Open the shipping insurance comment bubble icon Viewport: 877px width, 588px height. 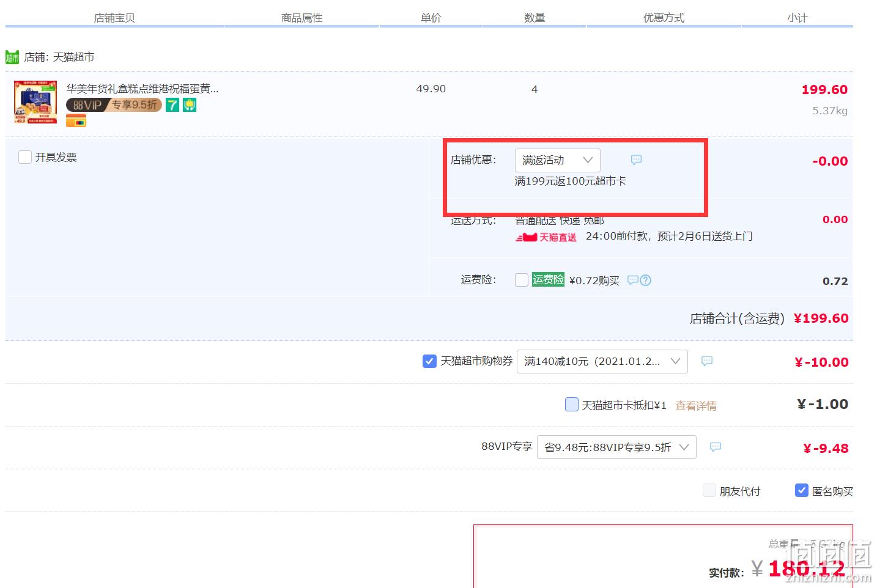(x=633, y=280)
